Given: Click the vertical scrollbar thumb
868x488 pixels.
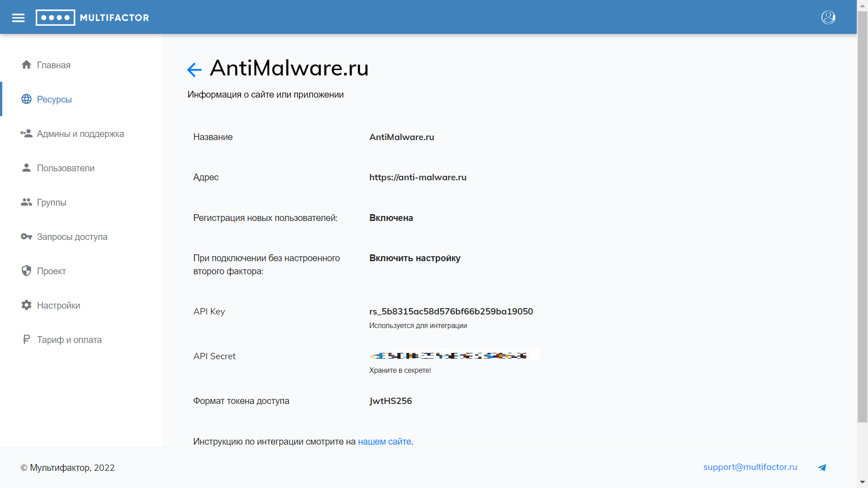Looking at the screenshot, I should point(862,217).
